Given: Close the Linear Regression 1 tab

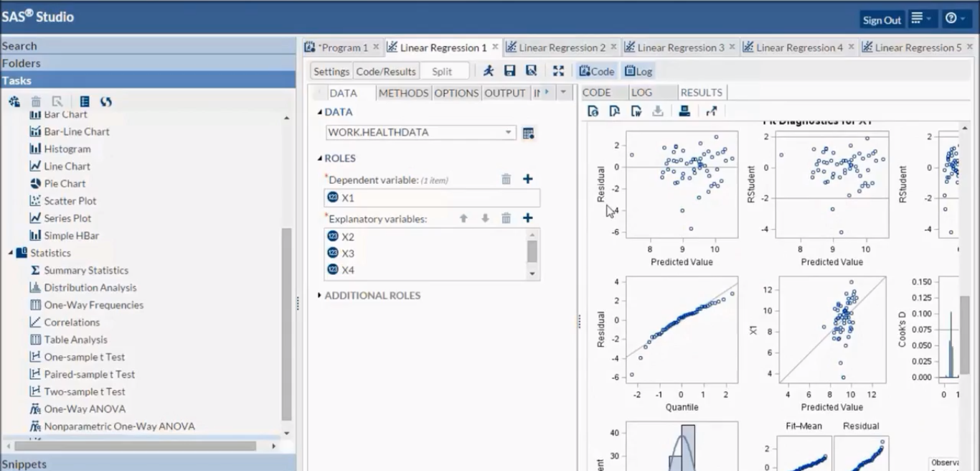Looking at the screenshot, I should click(x=495, y=47).
